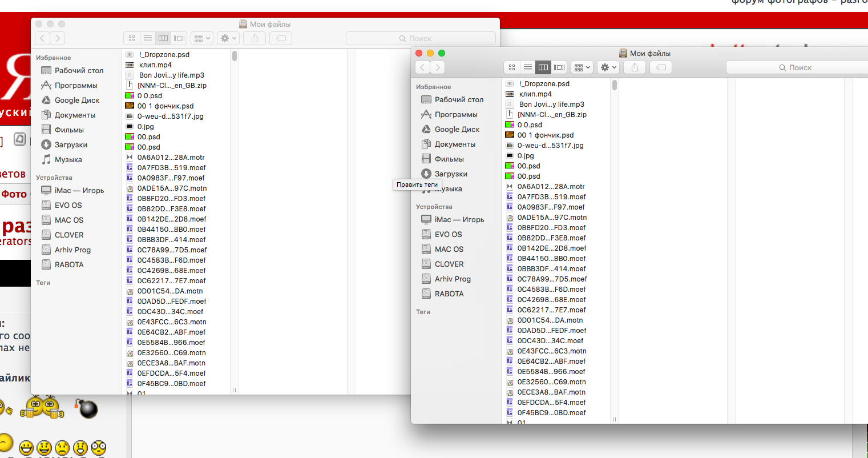Viewport: 868px width, 458px height.
Task: Open the arrange dropdown in front window
Action: pos(582,67)
